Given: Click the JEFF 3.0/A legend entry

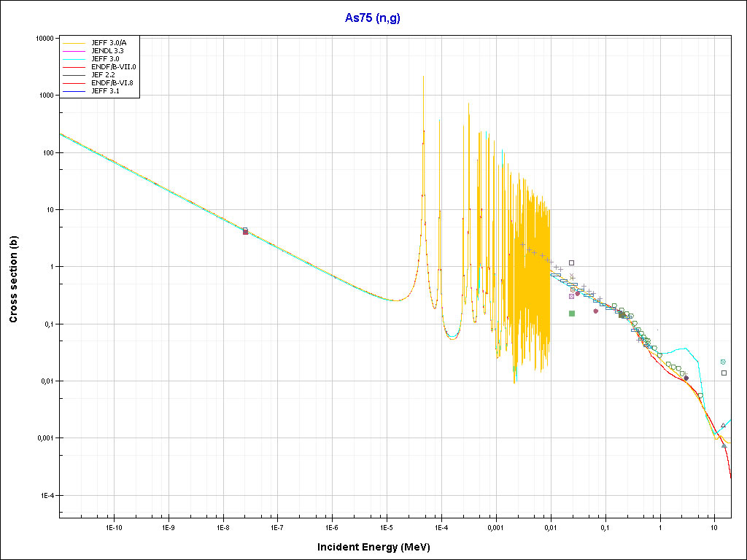Looking at the screenshot, I should pos(107,42).
